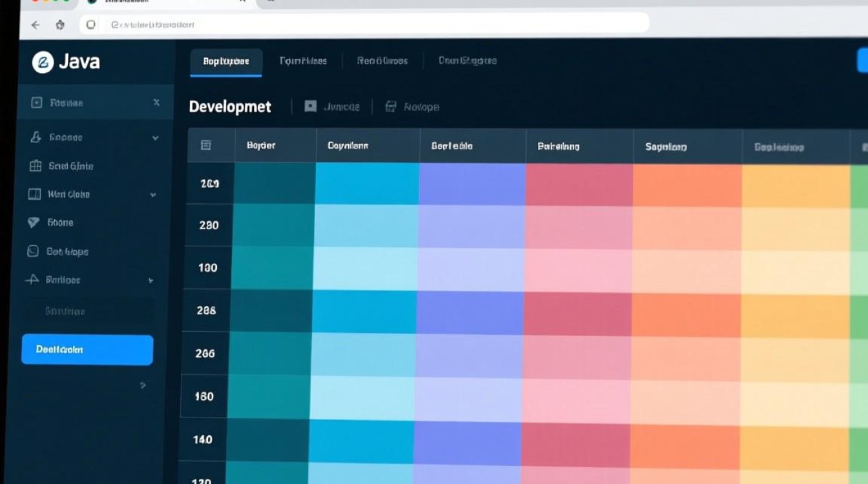The height and width of the screenshot is (484, 868).
Task: Switch to the second top navigation tab
Action: 303,61
